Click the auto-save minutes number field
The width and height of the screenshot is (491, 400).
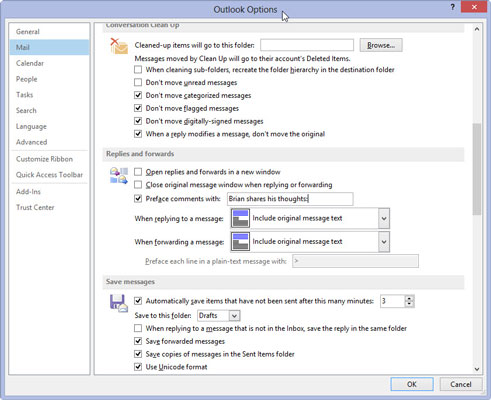393,301
